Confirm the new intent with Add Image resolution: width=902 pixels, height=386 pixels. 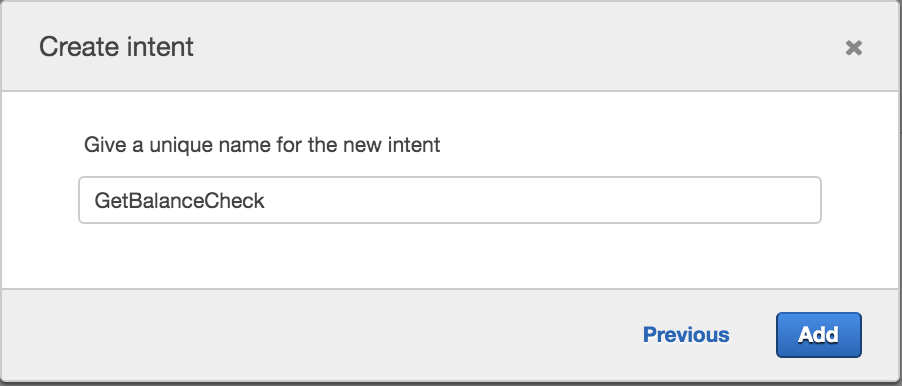pos(819,335)
